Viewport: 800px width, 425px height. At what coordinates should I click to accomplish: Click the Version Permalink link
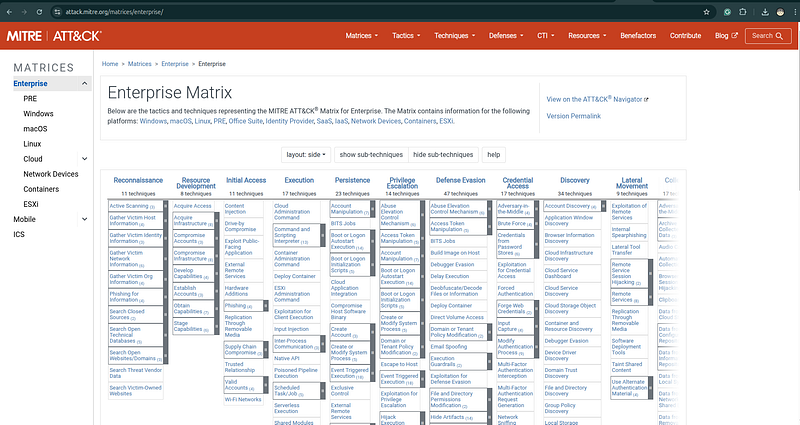click(573, 116)
